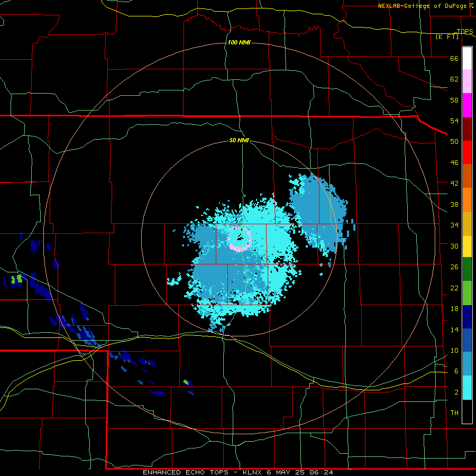Click the legend value '30'
476x476 pixels.
click(454, 246)
